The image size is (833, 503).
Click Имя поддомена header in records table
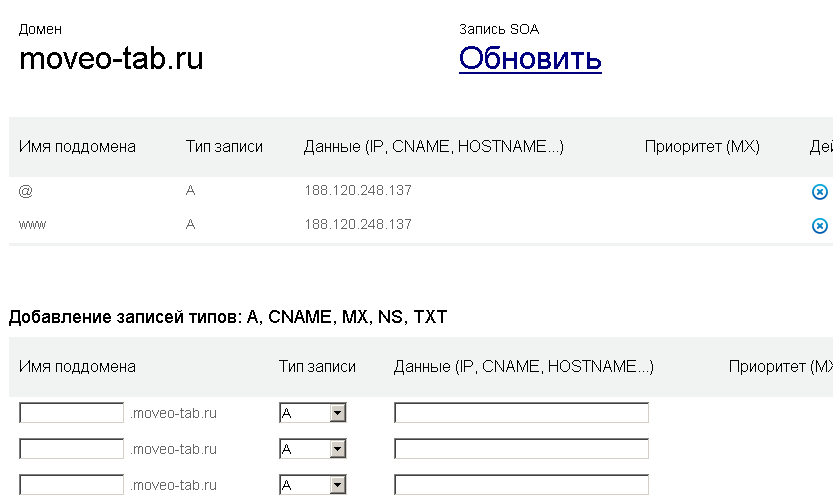pyautogui.click(x=77, y=147)
